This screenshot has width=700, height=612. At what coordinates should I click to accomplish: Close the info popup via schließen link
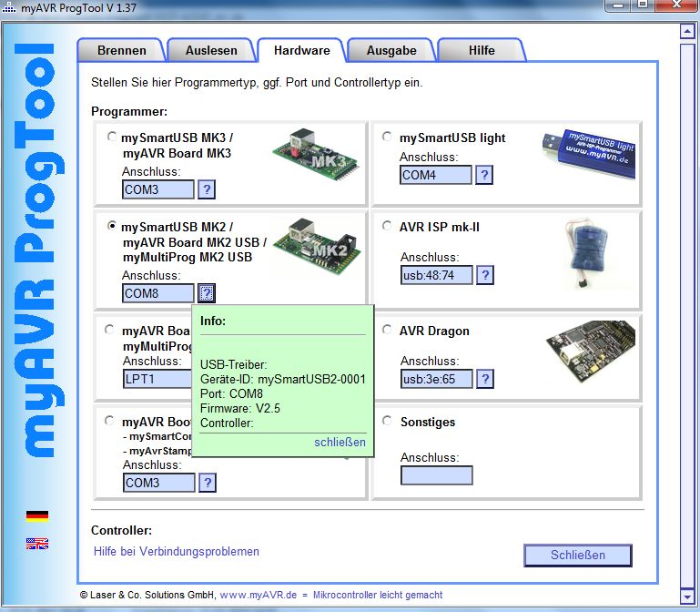(x=340, y=442)
